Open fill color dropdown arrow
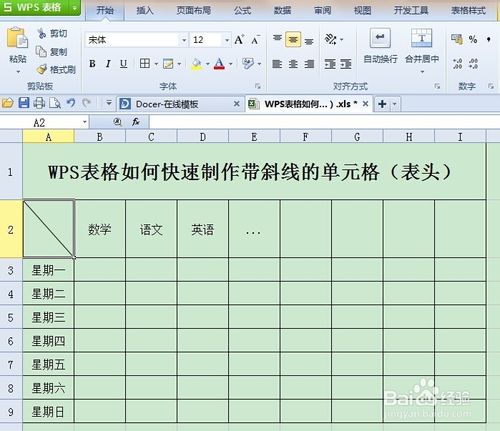 (208, 64)
